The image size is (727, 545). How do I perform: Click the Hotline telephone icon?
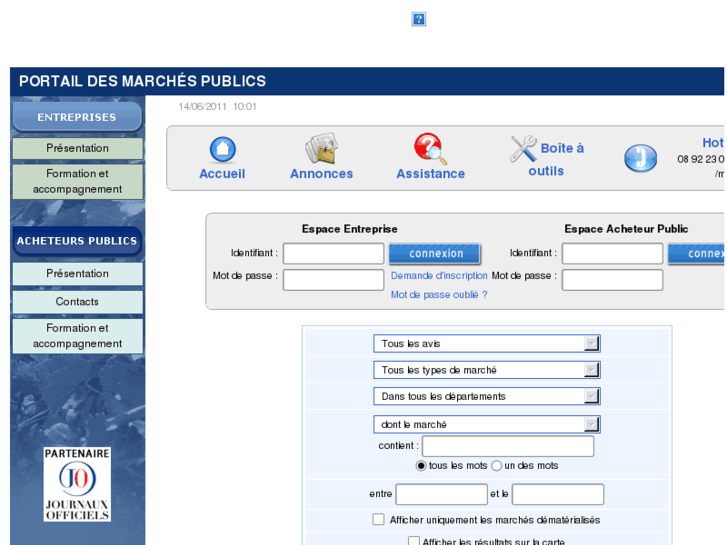pyautogui.click(x=640, y=158)
